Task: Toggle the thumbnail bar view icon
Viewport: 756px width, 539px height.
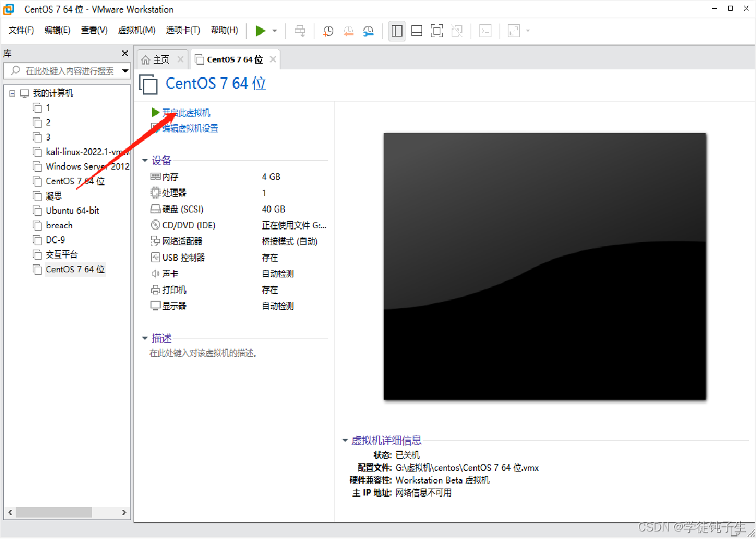Action: coord(416,30)
